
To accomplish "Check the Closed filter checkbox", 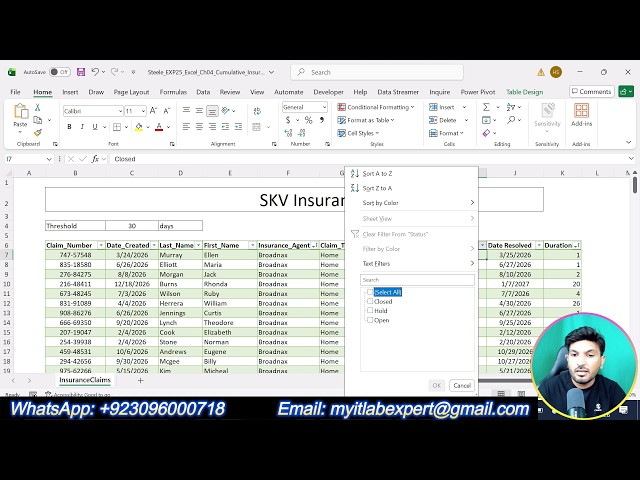I will [370, 301].
